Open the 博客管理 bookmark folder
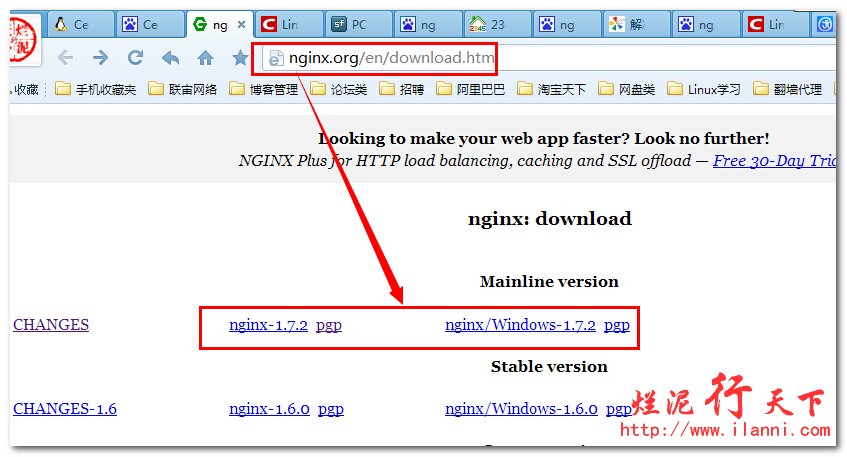Image resolution: width=847 pixels, height=457 pixels. [264, 90]
